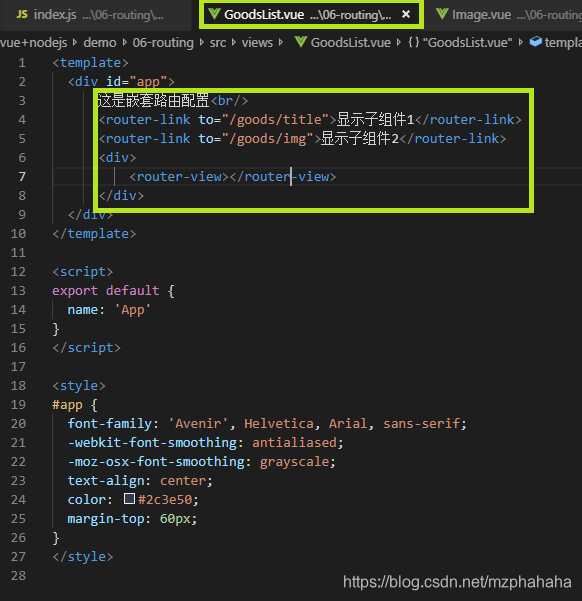Click the font-family property on line 20
The height and width of the screenshot is (601, 582).
[110, 424]
